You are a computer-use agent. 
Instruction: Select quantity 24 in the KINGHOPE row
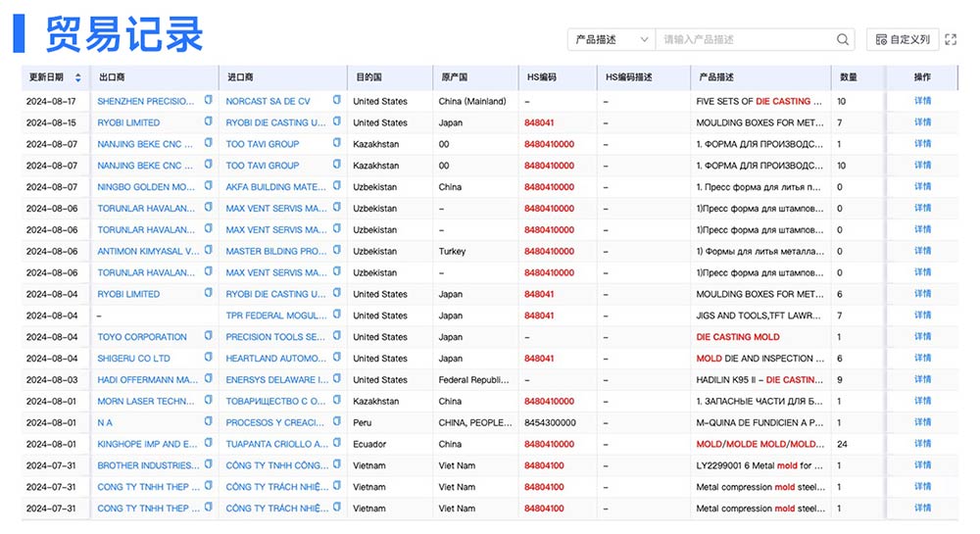[x=842, y=444]
